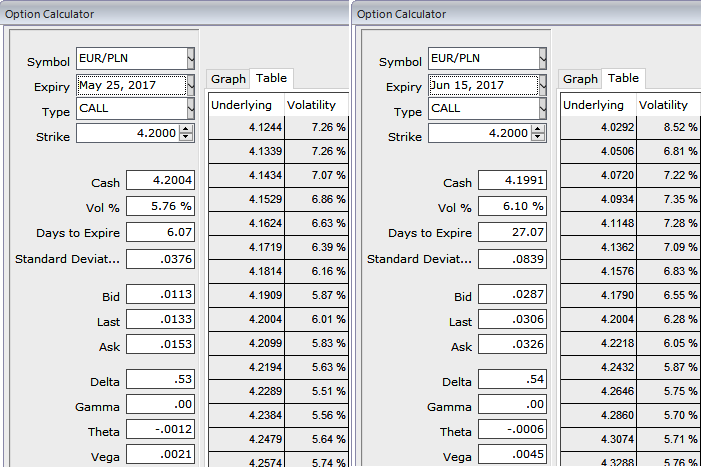Click the Delta field showing .54
702x467 pixels.
click(512, 379)
